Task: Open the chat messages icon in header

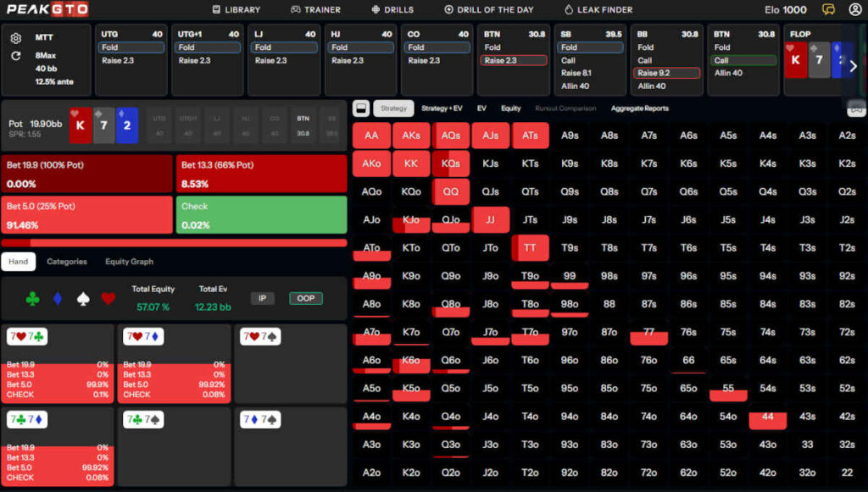Action: click(x=828, y=9)
